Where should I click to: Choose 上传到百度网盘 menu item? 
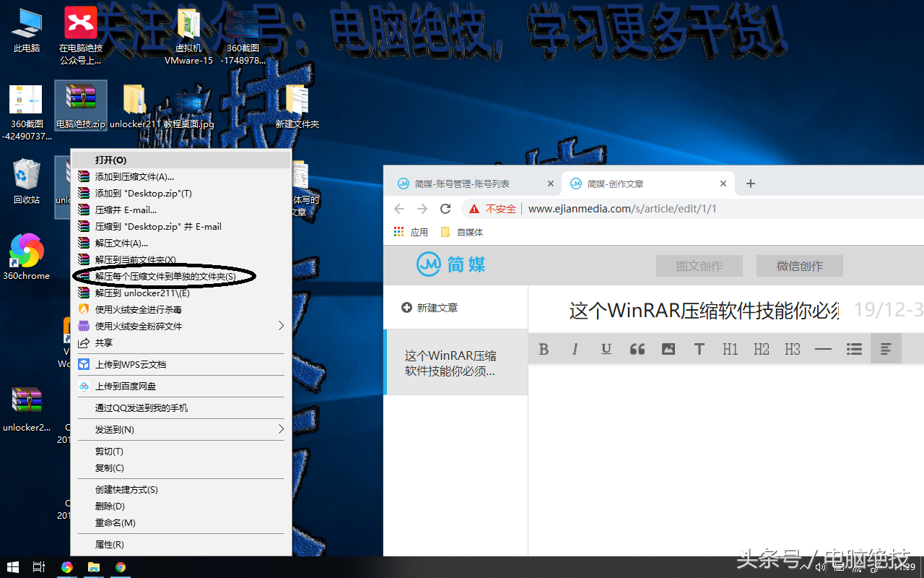point(180,387)
